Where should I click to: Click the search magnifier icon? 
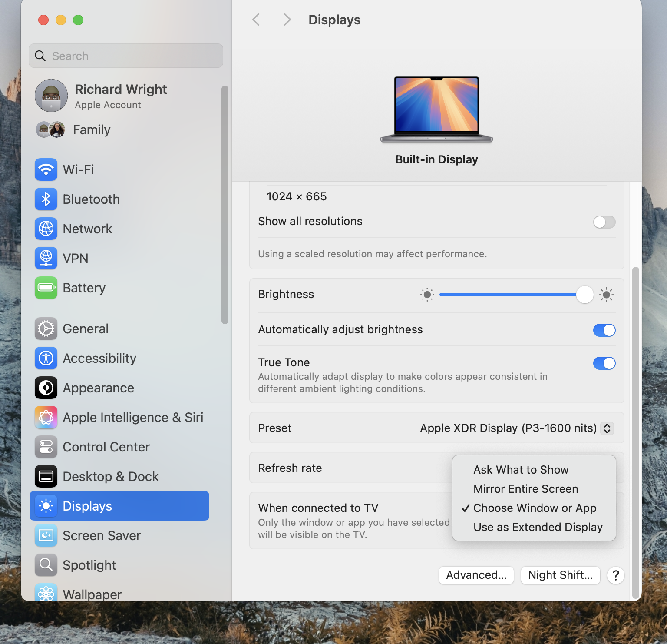[40, 56]
